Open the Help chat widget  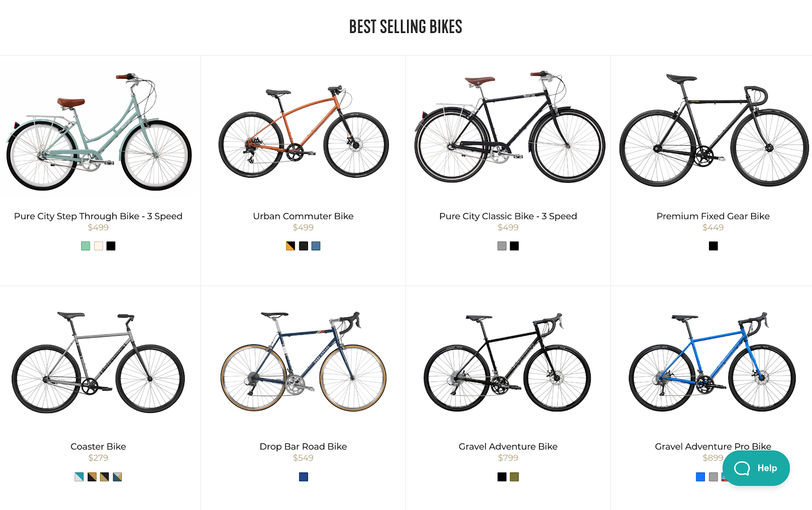[x=756, y=468]
